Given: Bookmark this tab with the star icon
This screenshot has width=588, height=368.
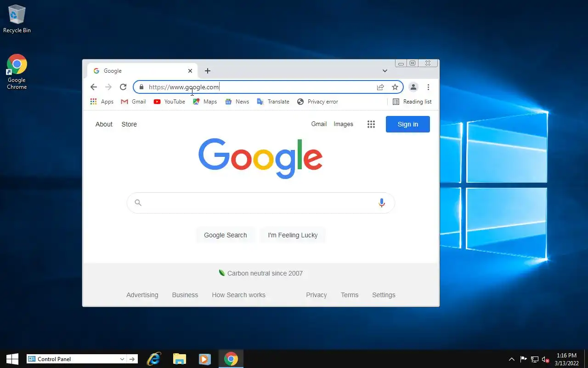Looking at the screenshot, I should (395, 87).
